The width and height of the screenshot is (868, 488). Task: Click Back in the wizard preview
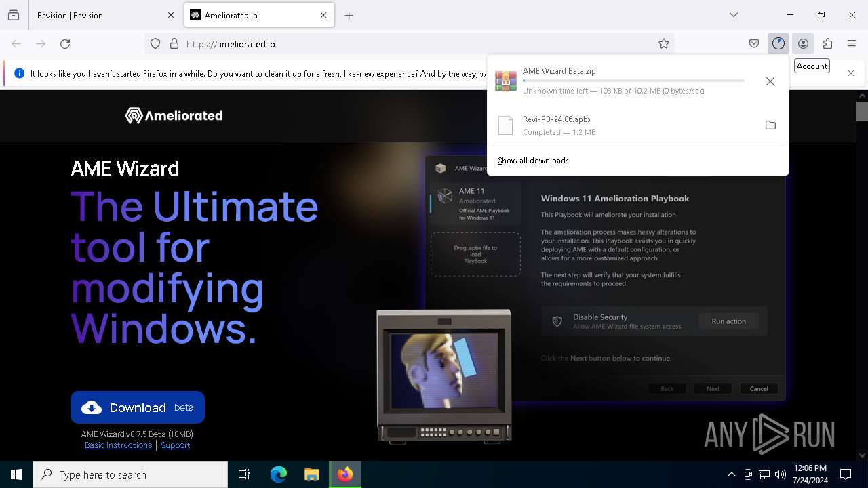tap(667, 388)
